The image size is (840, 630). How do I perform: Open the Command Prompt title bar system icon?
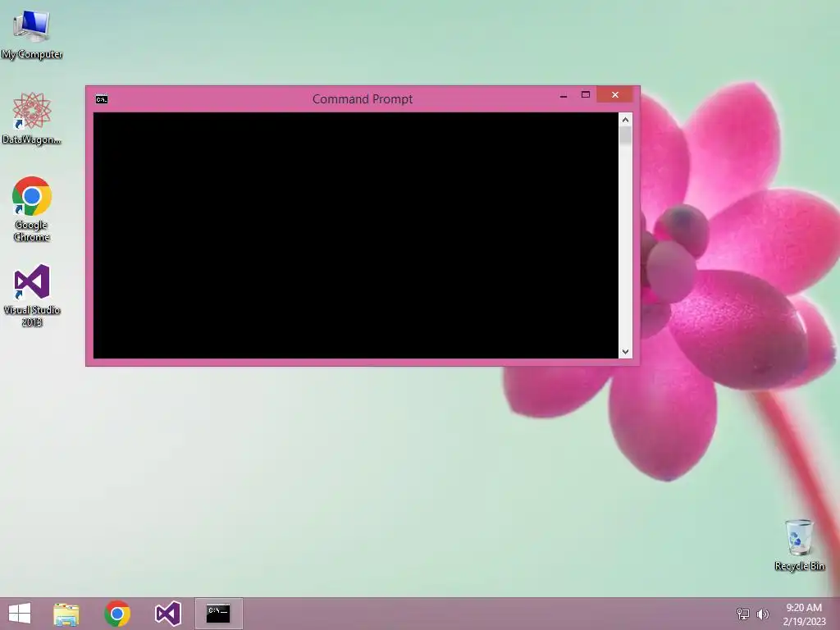[102, 99]
